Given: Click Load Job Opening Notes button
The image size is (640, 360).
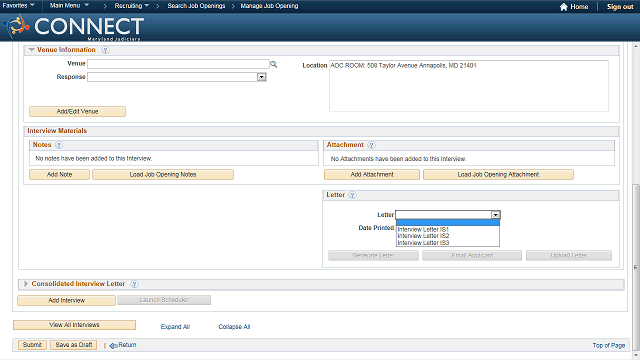Looking at the screenshot, I should 163,175.
